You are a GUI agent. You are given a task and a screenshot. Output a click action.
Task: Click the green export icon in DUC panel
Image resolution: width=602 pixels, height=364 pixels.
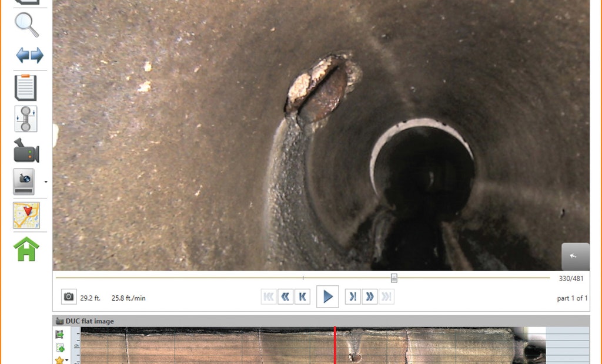(59, 335)
